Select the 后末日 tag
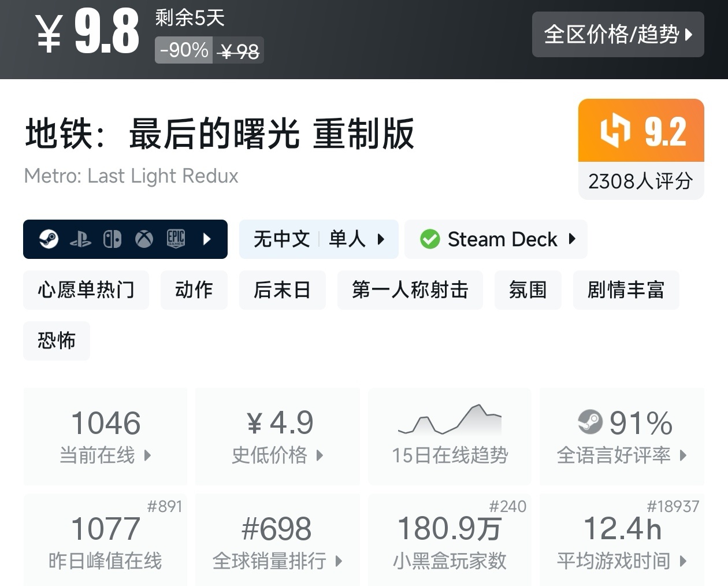The image size is (728, 586). (283, 290)
